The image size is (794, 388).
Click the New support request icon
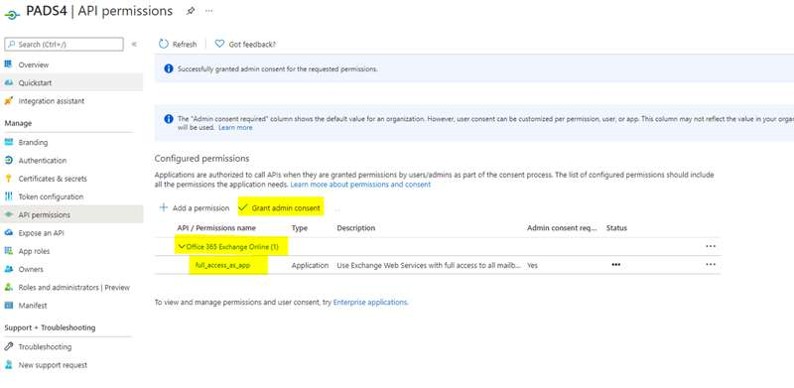(8, 365)
